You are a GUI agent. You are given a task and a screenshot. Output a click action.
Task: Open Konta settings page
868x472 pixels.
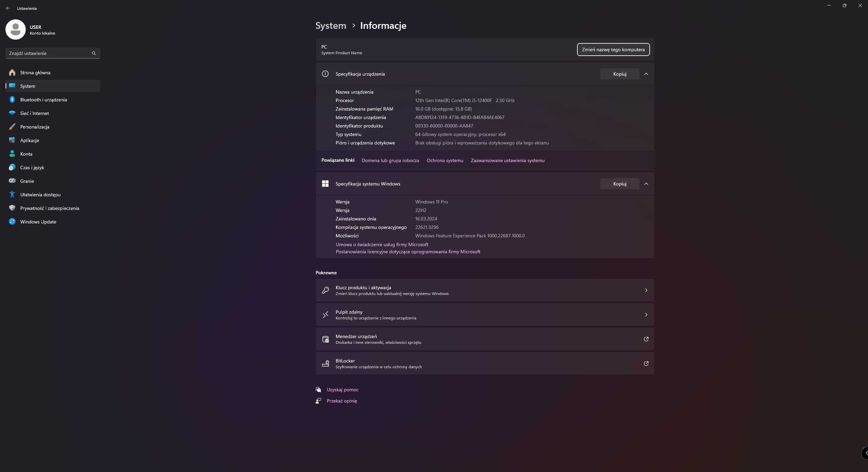(x=53, y=154)
